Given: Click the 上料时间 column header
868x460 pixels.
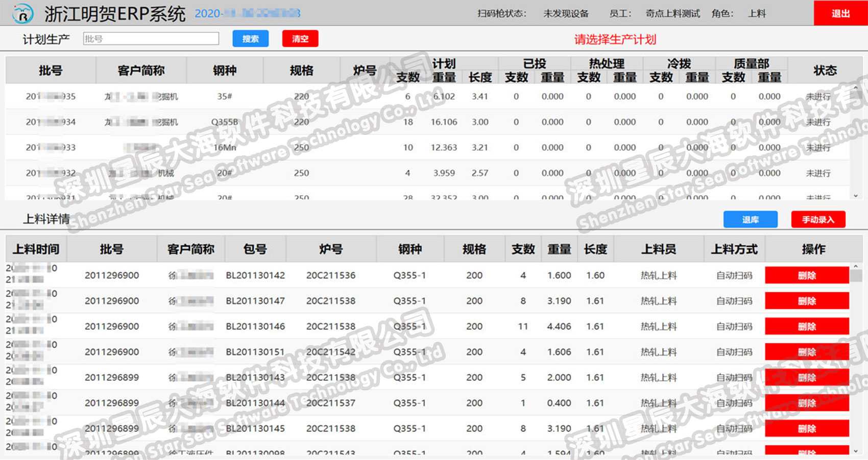Looking at the screenshot, I should coord(36,249).
